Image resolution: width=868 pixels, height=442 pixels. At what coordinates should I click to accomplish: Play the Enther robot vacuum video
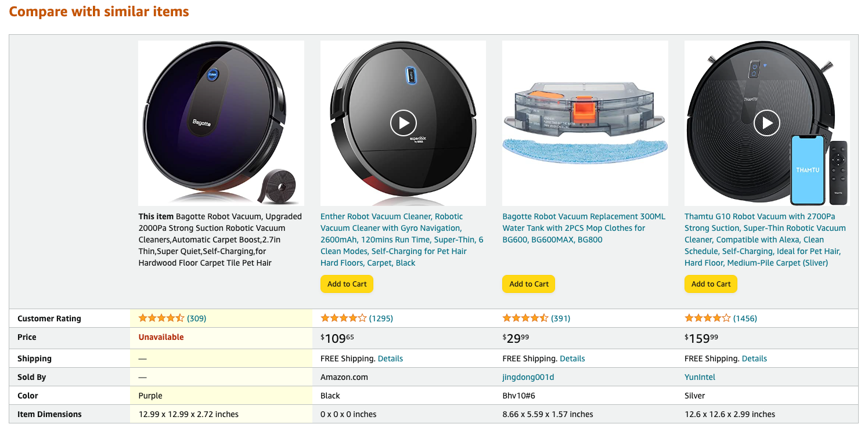[403, 123]
